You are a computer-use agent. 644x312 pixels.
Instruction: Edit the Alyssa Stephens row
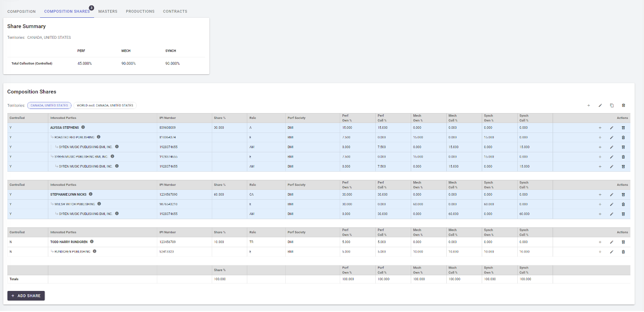point(612,128)
